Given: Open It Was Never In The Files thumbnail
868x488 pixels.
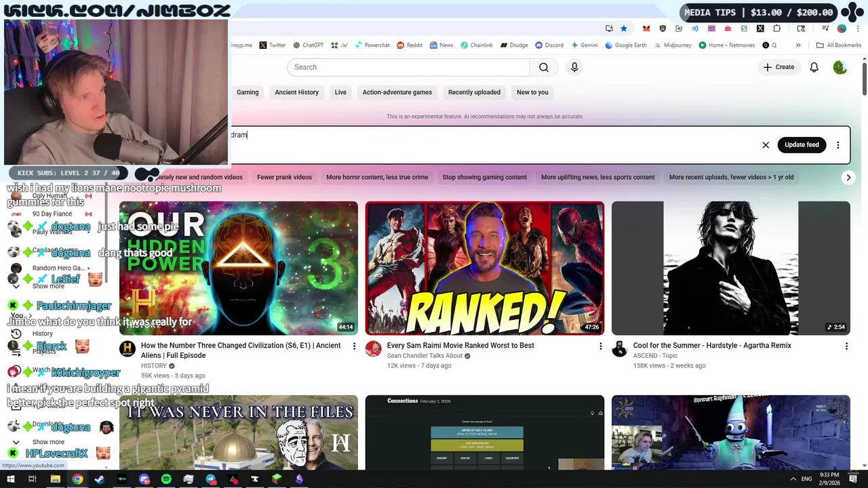Looking at the screenshot, I should 239,432.
